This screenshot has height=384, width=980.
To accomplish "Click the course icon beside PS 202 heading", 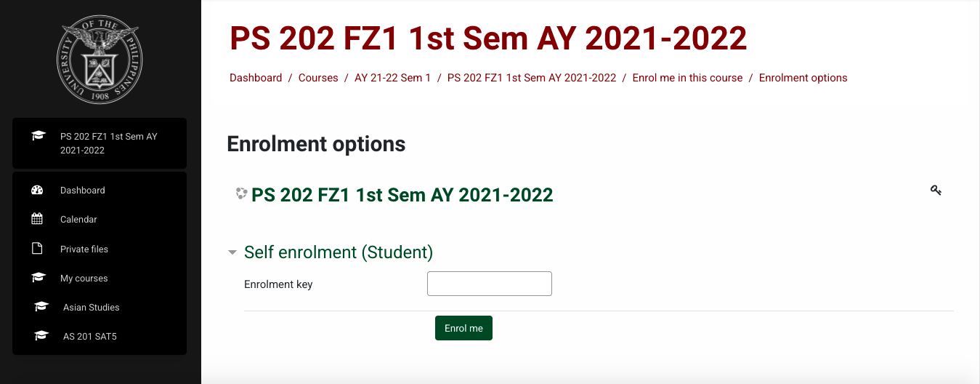I will tap(241, 194).
